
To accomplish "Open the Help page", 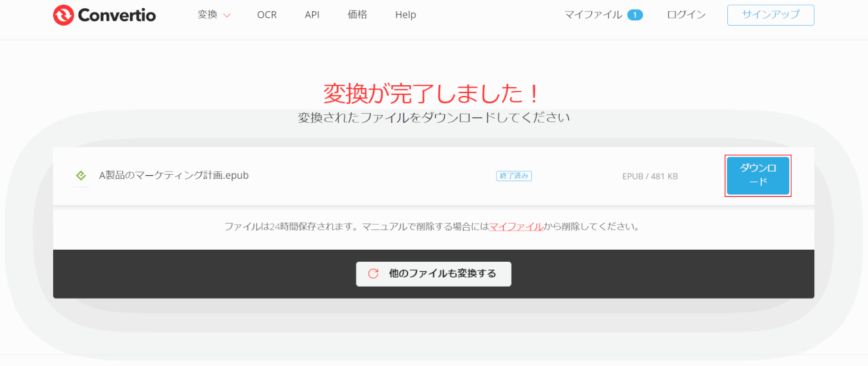I will point(405,15).
